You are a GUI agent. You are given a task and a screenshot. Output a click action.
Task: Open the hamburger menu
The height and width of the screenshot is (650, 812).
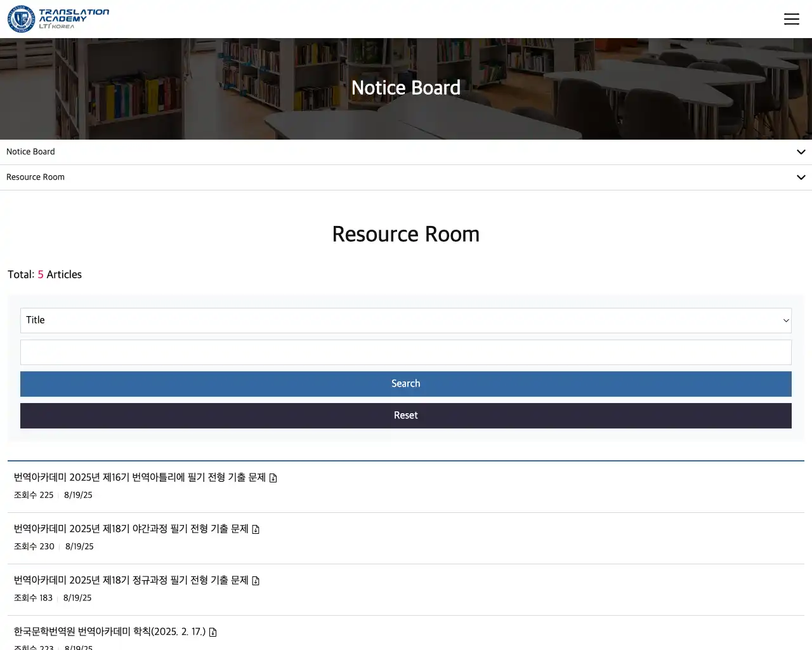tap(791, 19)
